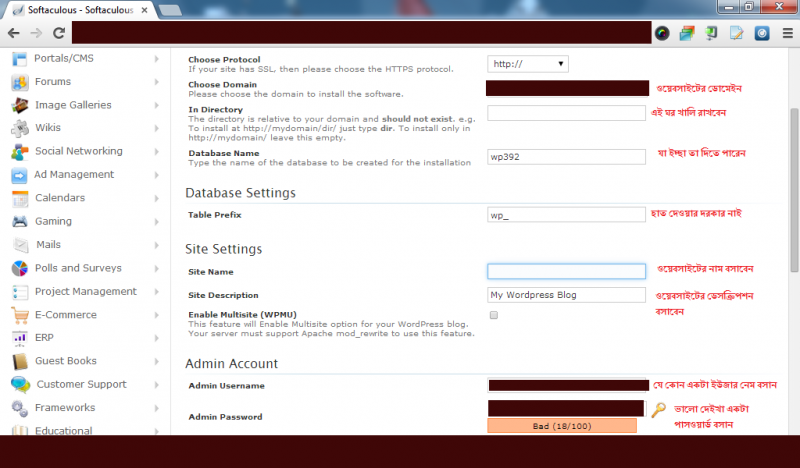
Task: Open the browser hamburger menu
Action: (x=787, y=34)
